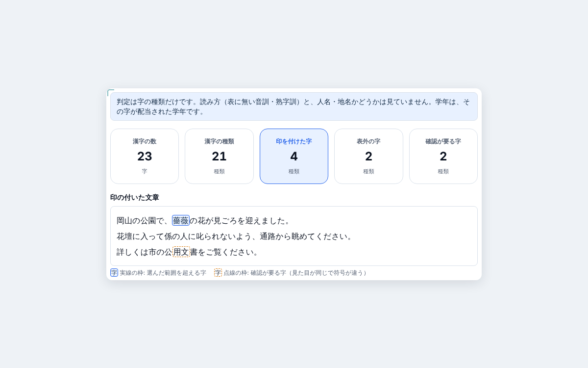This screenshot has height=368, width=588.
Task: Select the 表外の字 2 card
Action: coord(368,156)
